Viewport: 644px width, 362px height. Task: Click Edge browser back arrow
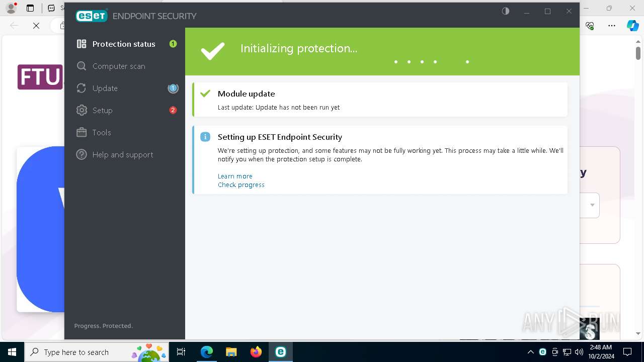(x=14, y=26)
